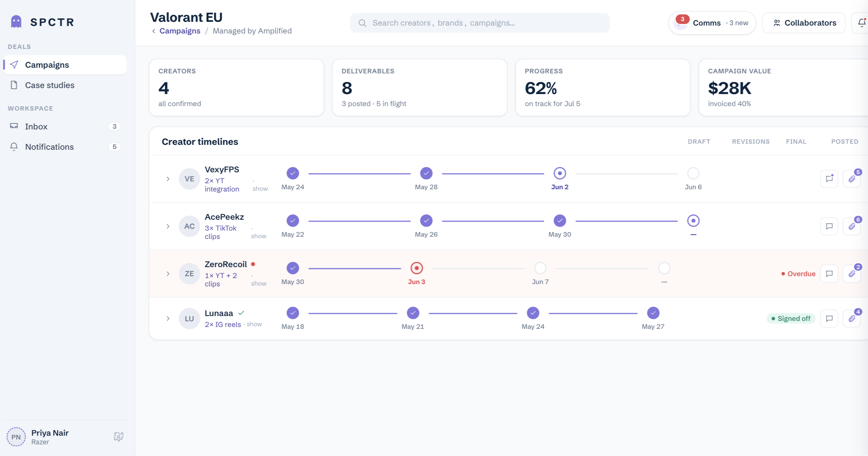Open ZeroRecoil attachments paperclip icon
This screenshot has width=868, height=456.
click(852, 274)
